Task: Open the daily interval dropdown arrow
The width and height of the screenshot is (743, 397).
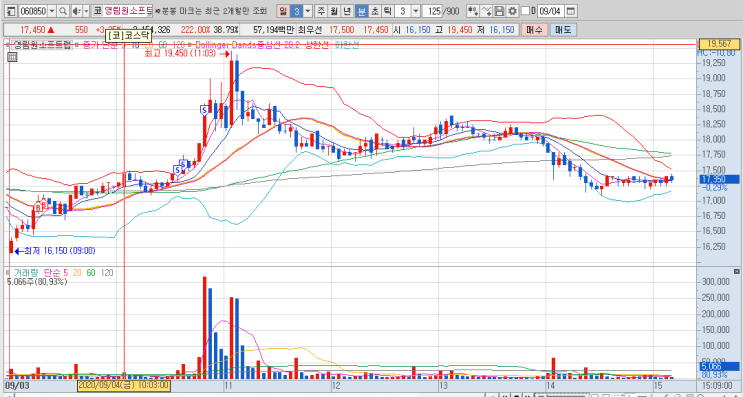Action: pyautogui.click(x=308, y=10)
